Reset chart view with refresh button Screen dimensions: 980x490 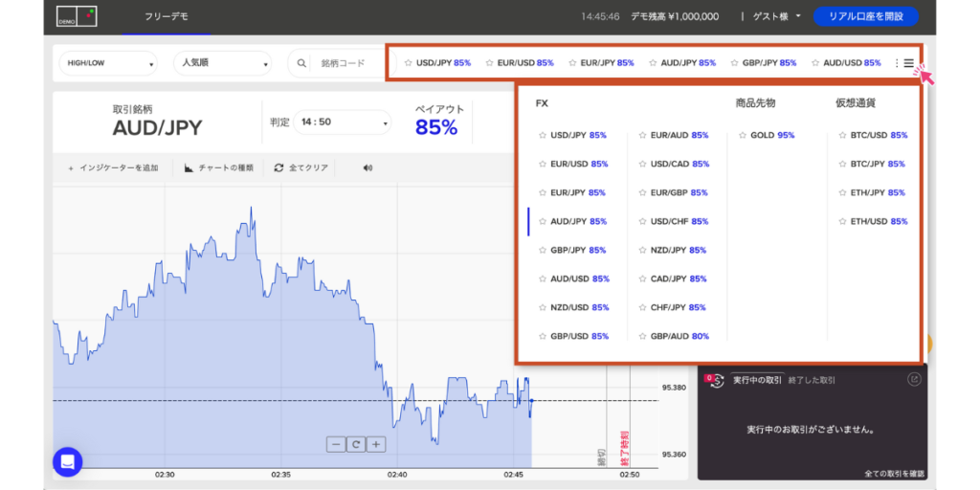(356, 444)
